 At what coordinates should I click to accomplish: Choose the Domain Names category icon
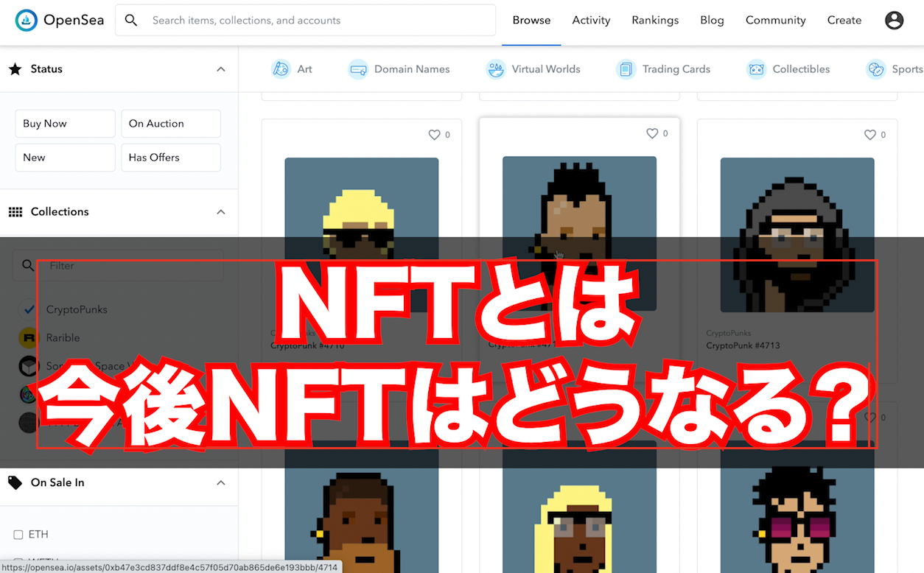coord(358,69)
